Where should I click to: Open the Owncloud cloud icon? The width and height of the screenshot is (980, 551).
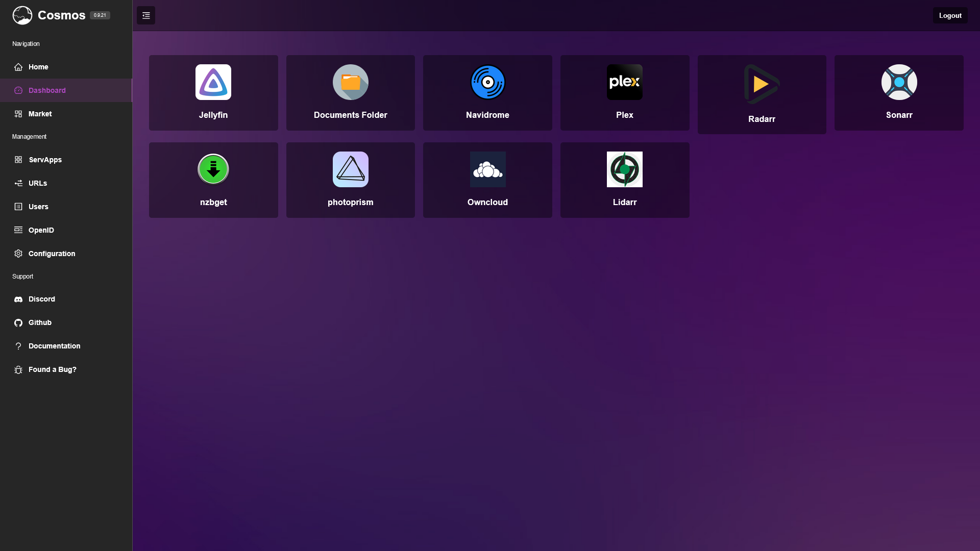[487, 169]
